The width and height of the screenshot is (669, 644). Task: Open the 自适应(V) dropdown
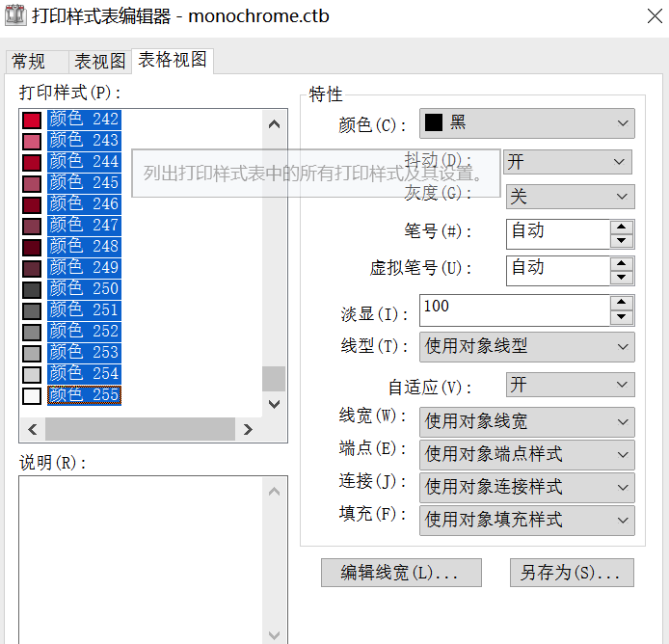[x=571, y=385]
